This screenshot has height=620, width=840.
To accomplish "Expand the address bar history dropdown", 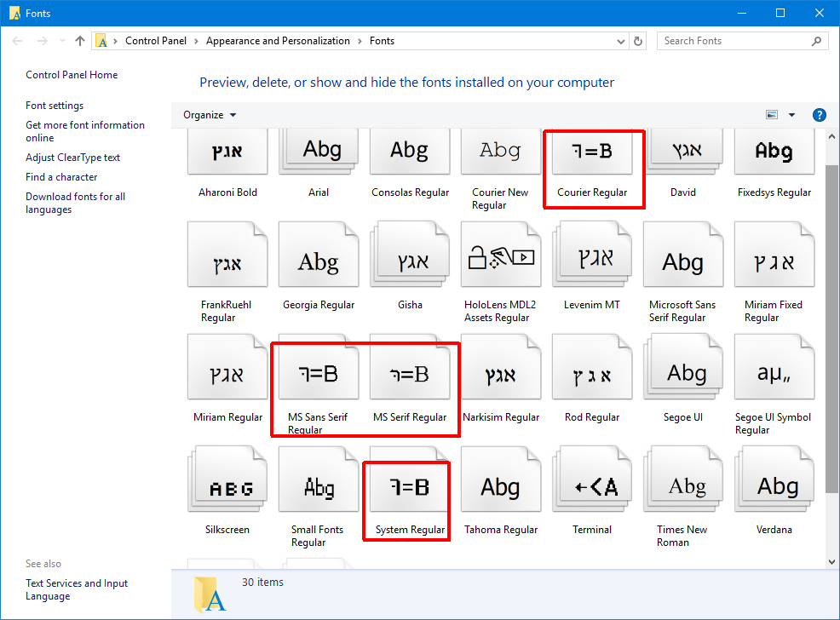I will (620, 41).
